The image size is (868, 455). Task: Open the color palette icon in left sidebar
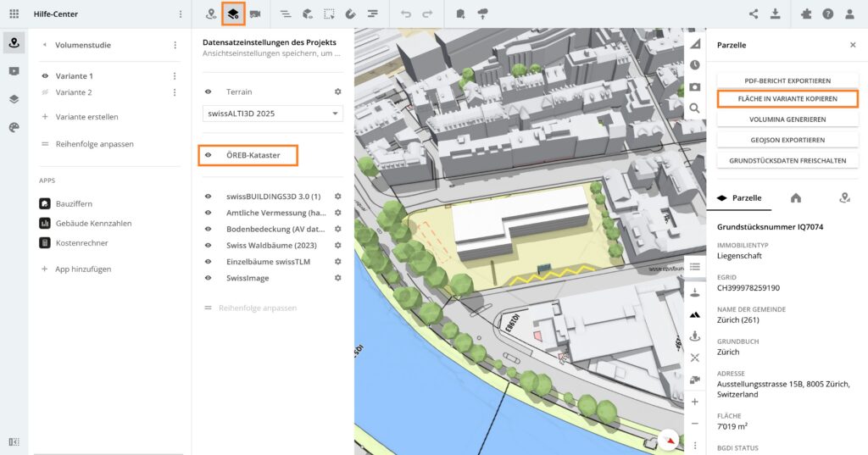point(14,127)
